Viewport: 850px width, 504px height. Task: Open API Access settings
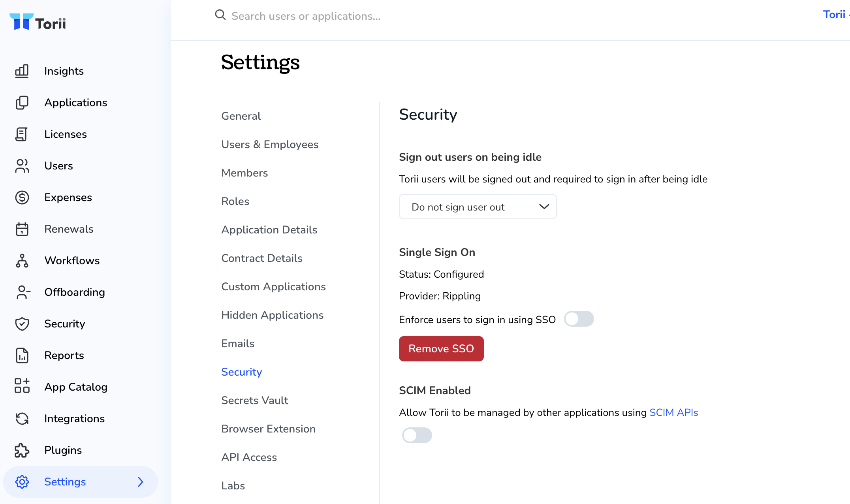coord(249,457)
